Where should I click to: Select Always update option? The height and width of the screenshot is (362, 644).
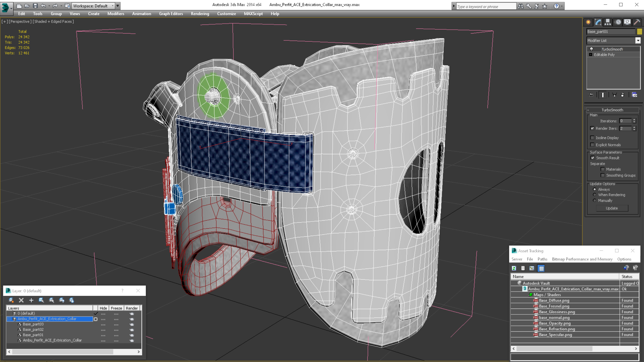(x=595, y=189)
